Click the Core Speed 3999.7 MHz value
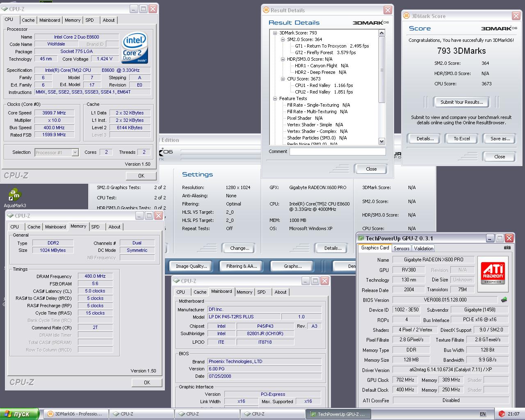This screenshot has height=420, width=525. [x=54, y=113]
